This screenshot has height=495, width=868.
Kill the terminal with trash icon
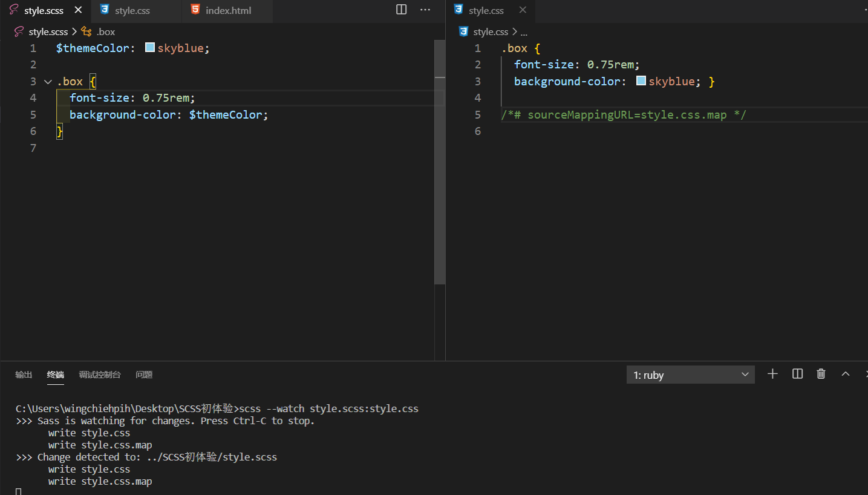tap(821, 374)
